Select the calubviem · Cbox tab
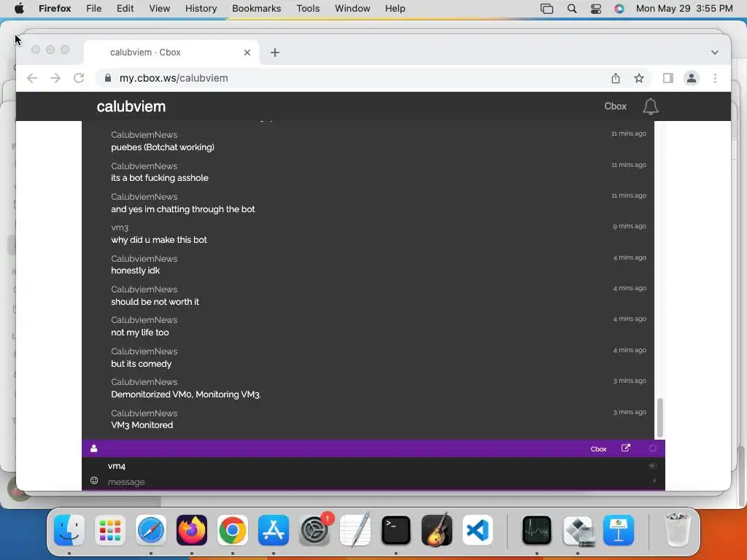The image size is (747, 560). tap(171, 52)
